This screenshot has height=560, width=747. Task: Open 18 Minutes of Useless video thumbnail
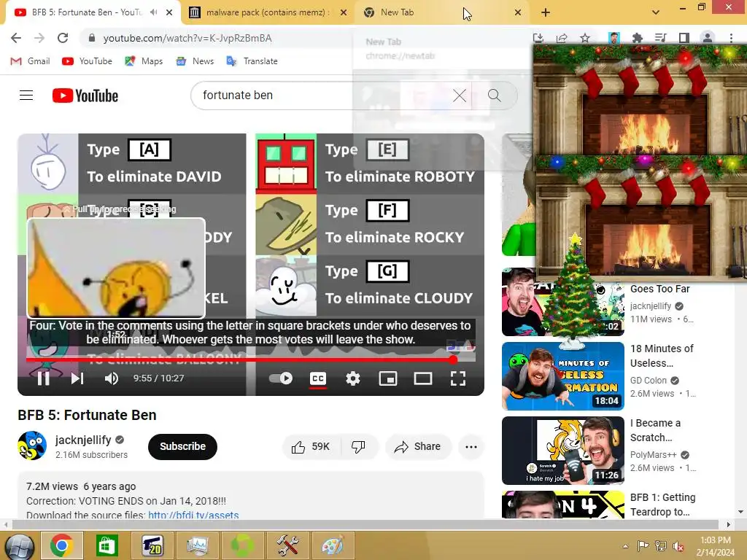click(x=562, y=376)
